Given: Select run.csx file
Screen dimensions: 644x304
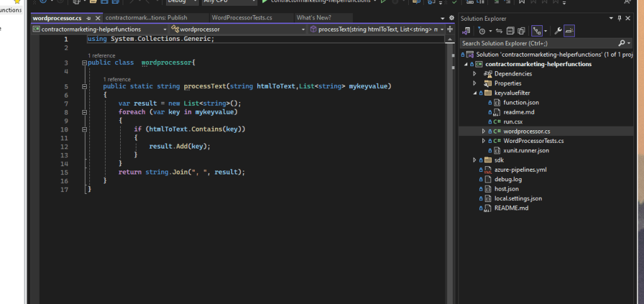Looking at the screenshot, I should 513,121.
